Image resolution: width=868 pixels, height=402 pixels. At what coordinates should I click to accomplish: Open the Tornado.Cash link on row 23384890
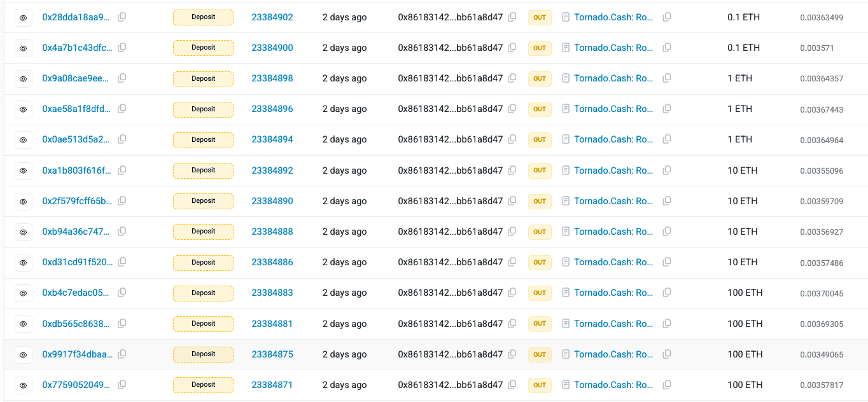pyautogui.click(x=613, y=201)
